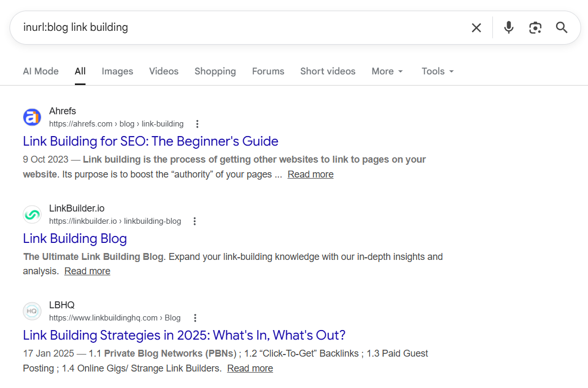Click the LBHQ site favicon
Viewport: 588px width, 388px height.
(x=32, y=311)
